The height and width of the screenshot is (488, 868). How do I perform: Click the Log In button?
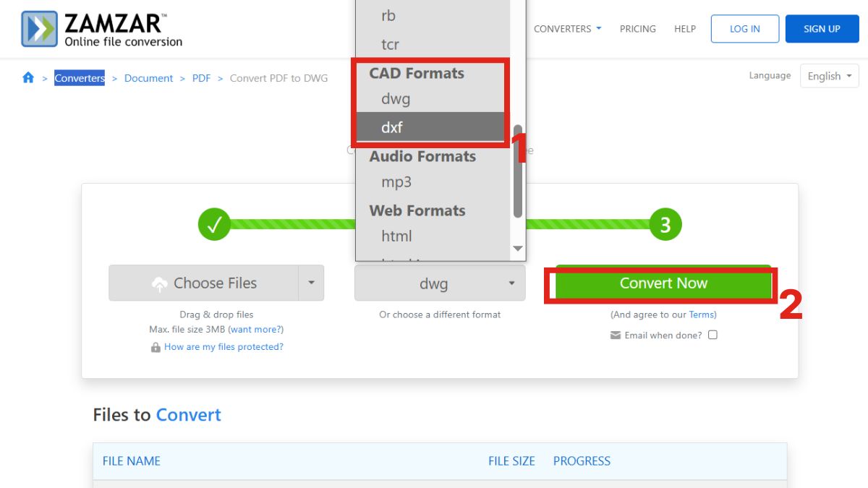[x=744, y=29]
